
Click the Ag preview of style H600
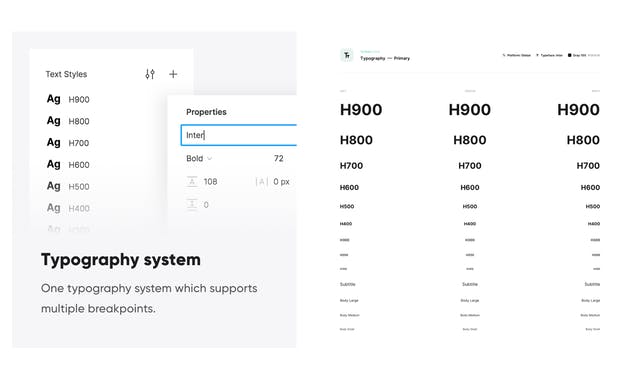(53, 164)
